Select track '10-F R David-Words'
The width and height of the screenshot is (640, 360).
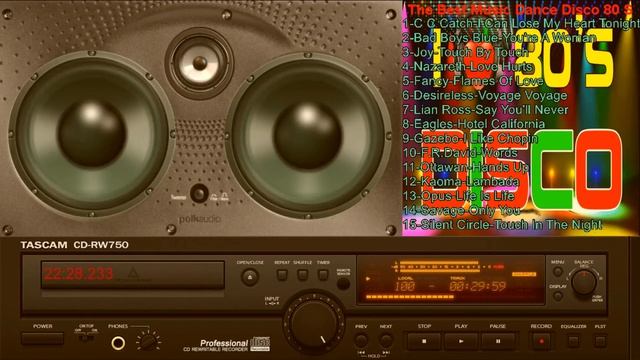click(x=460, y=153)
